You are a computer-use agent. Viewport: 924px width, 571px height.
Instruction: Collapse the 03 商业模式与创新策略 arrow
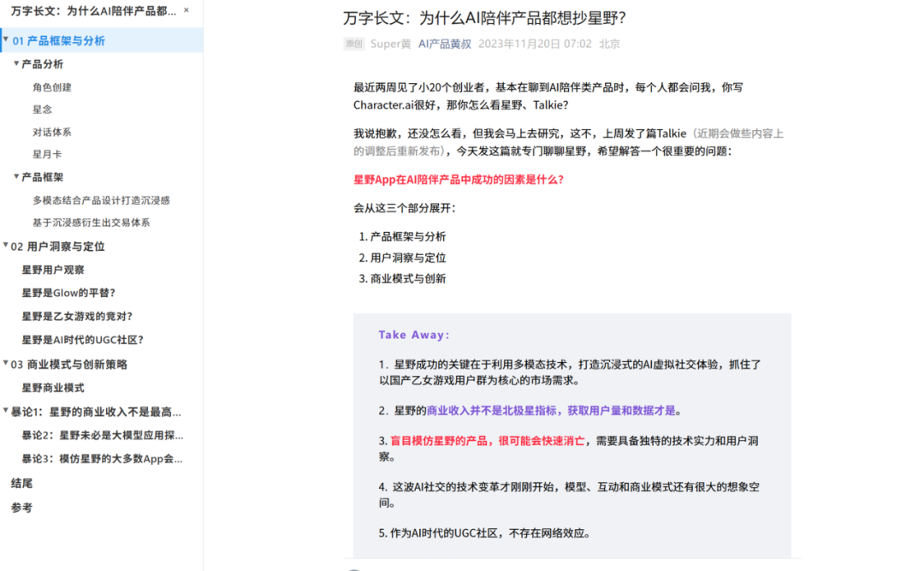coord(6,365)
